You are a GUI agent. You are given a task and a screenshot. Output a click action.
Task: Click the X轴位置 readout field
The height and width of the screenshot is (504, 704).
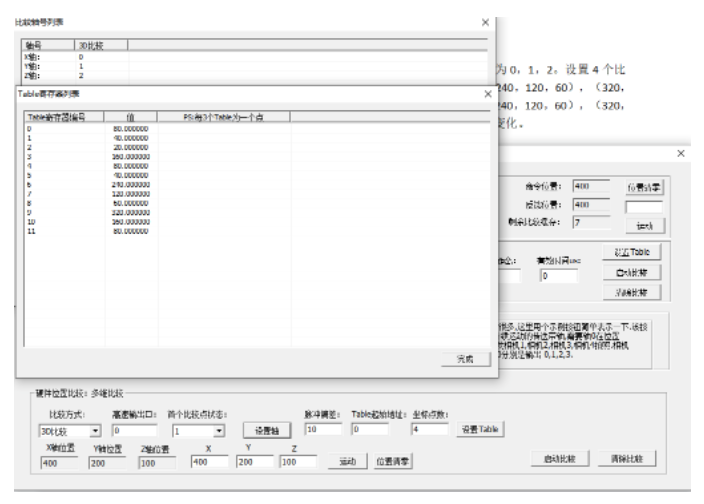59,463
